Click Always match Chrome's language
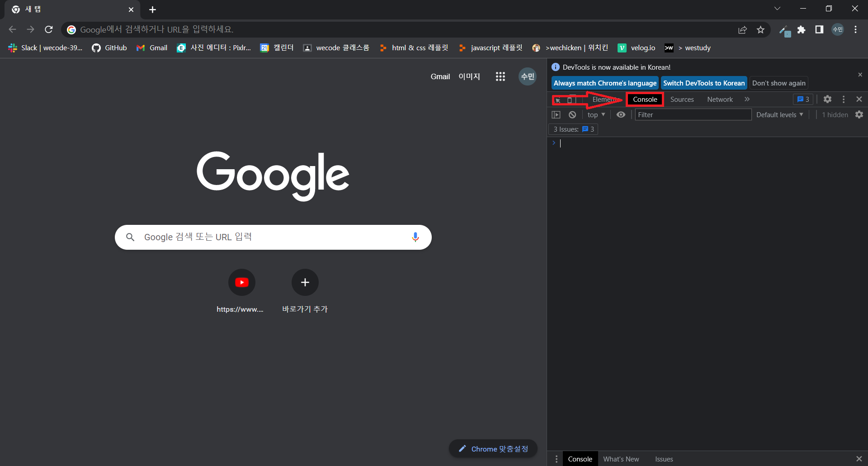 point(605,83)
